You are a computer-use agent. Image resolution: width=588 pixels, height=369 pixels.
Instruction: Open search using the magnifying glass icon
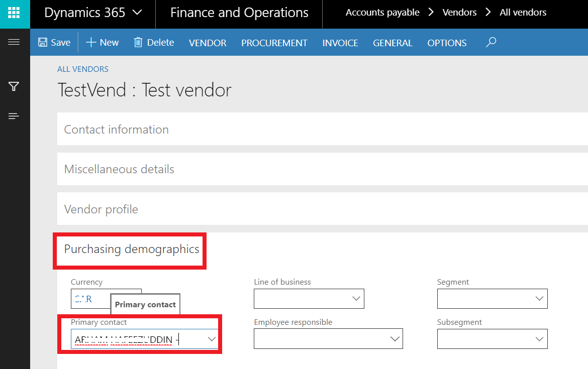(491, 43)
